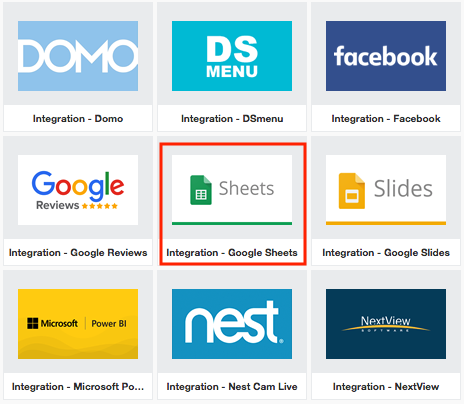
Task: Click the 'Integration - Nest Cam Live' title
Action: coord(232,387)
